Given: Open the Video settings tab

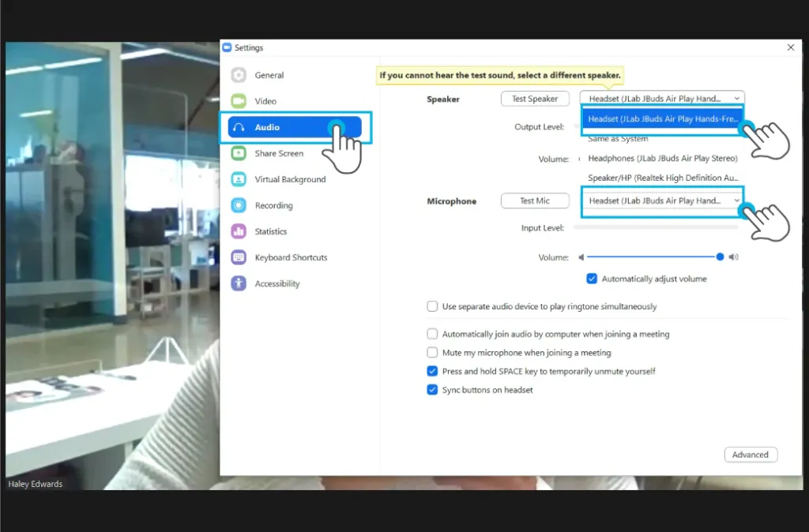Looking at the screenshot, I should 265,102.
